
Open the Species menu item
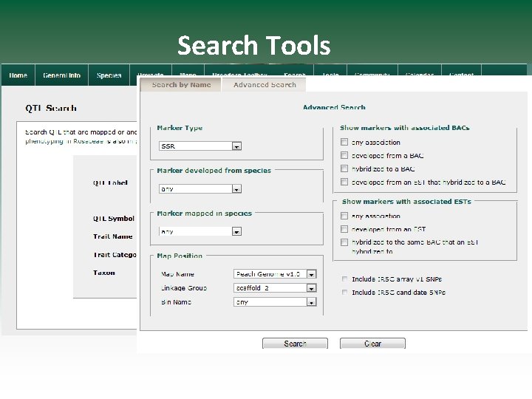click(109, 75)
